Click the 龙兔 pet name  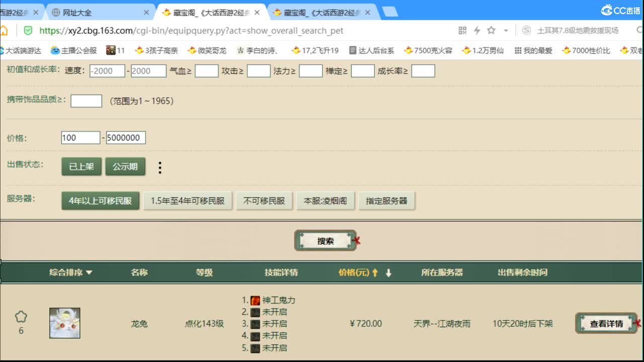[139, 324]
